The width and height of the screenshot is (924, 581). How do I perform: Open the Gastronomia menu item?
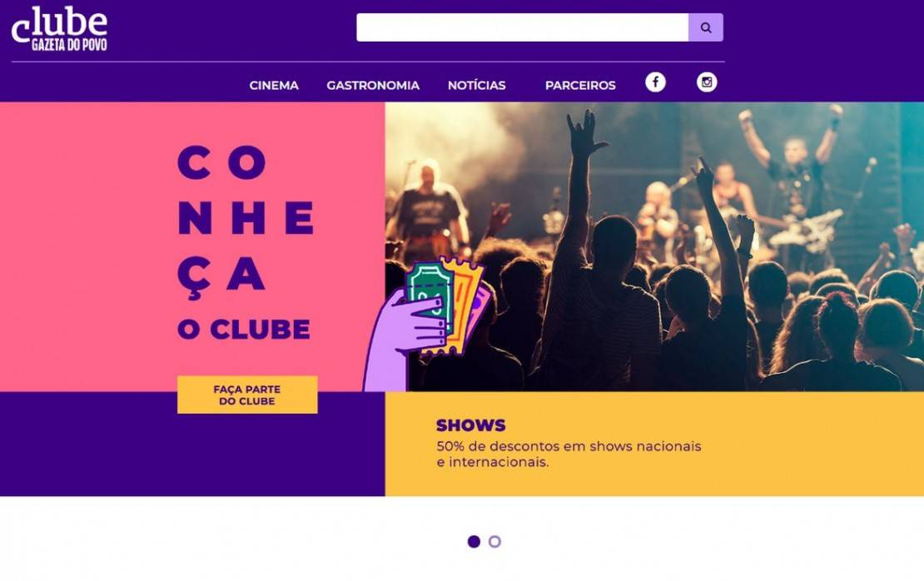pyautogui.click(x=373, y=86)
